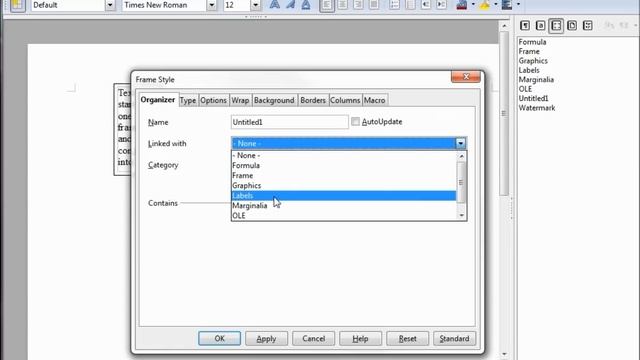Select Formula in Styles panel list
This screenshot has width=640, height=360.
pos(532,42)
